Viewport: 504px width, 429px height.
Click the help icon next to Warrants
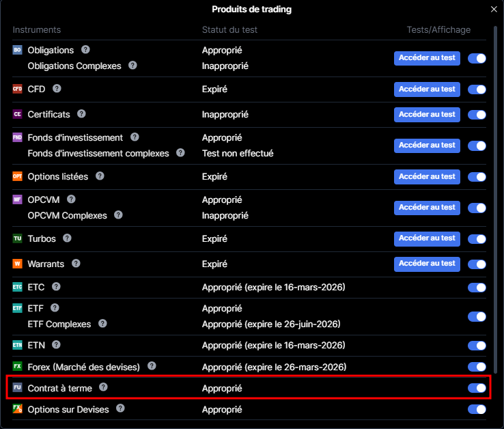pyautogui.click(x=76, y=263)
